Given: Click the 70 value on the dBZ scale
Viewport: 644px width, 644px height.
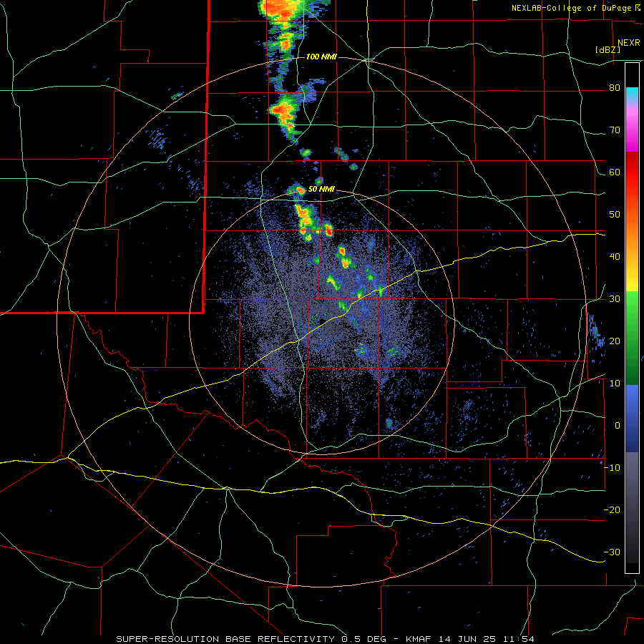Looking at the screenshot, I should tap(615, 130).
